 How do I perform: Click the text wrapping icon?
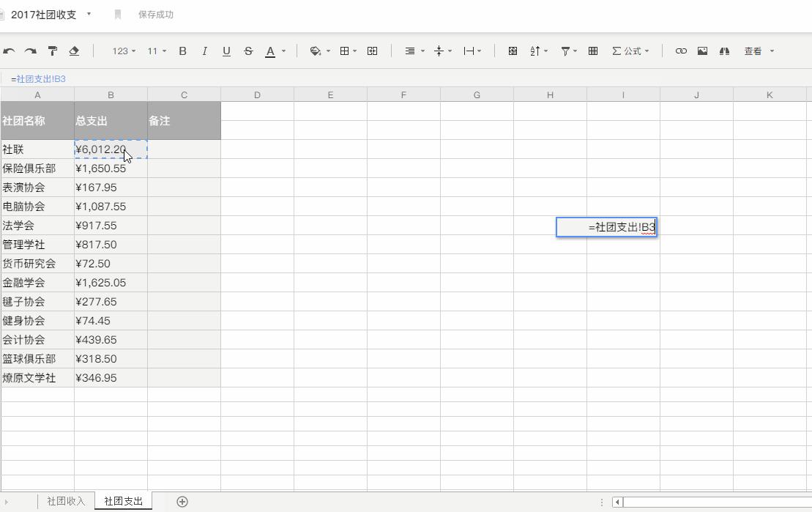pyautogui.click(x=469, y=51)
